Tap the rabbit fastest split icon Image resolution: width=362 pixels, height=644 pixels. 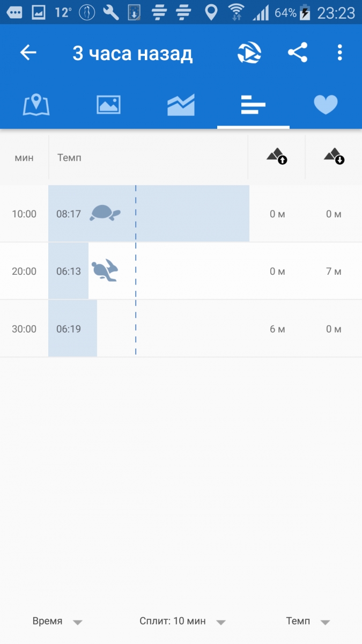coord(105,271)
